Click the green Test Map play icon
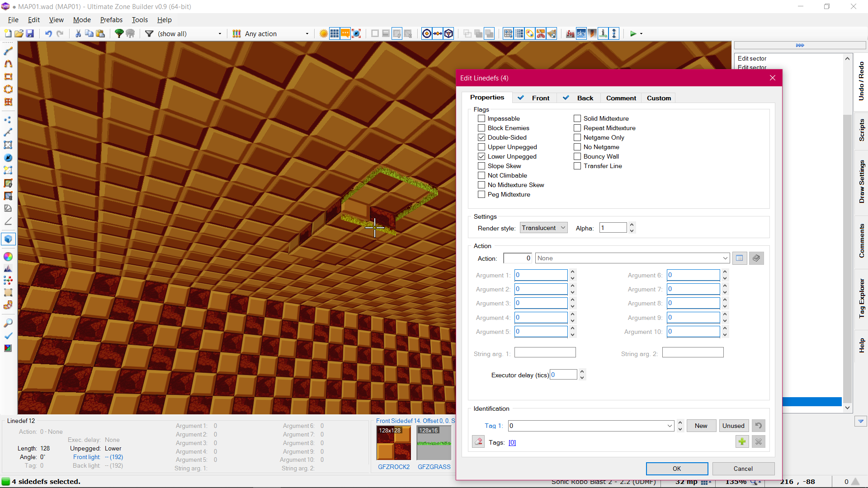This screenshot has height=488, width=868. coord(633,33)
